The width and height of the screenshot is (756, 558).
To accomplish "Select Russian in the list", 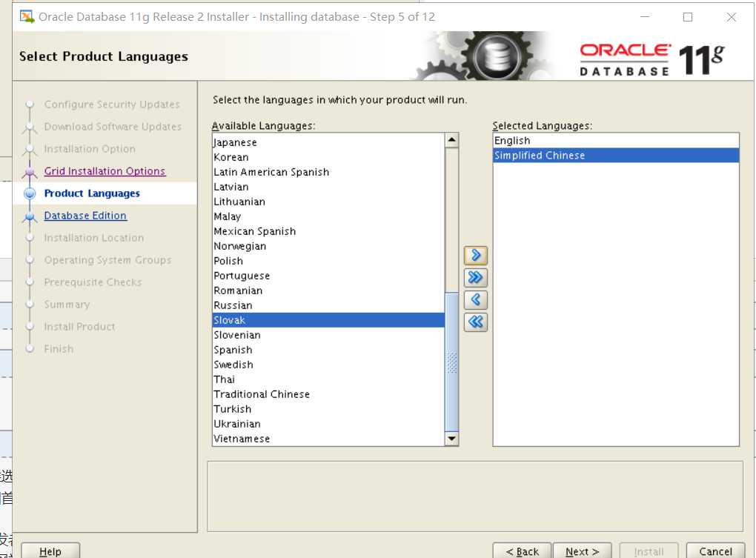I will [x=328, y=305].
